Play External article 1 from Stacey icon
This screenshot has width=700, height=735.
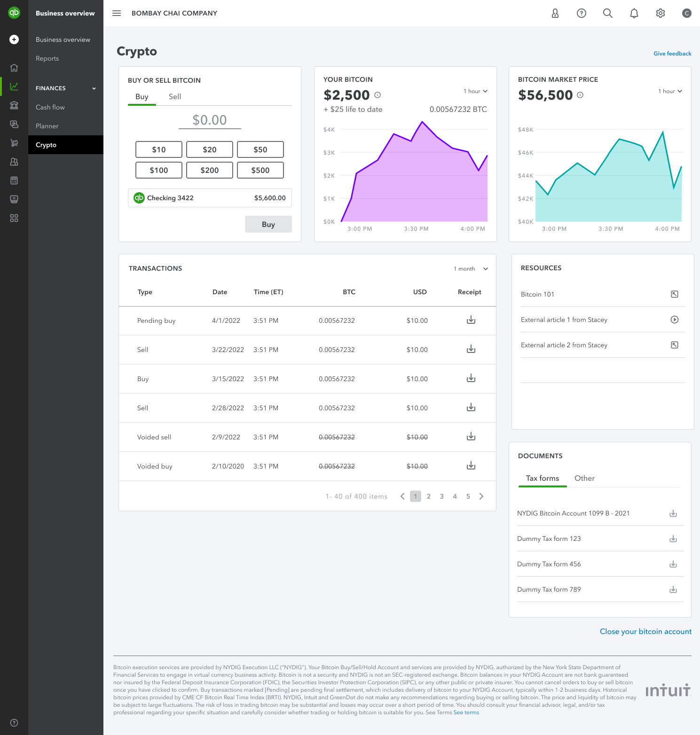[x=675, y=320]
